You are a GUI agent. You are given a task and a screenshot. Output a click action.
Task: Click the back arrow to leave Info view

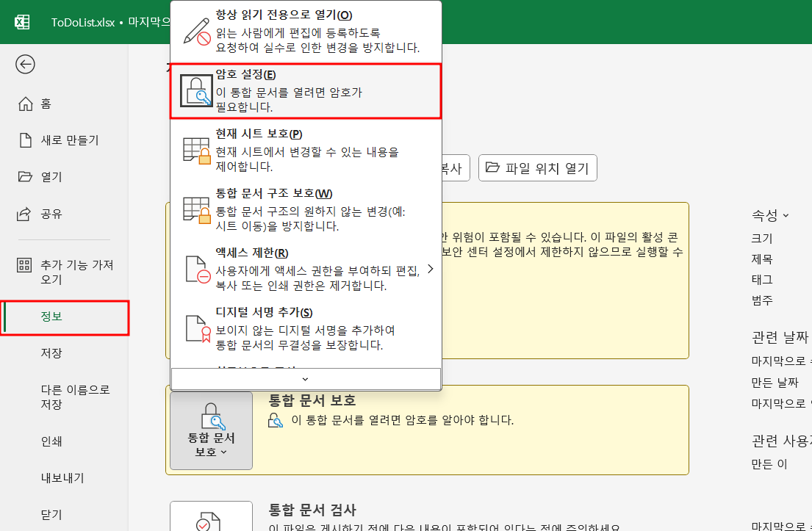[25, 65]
